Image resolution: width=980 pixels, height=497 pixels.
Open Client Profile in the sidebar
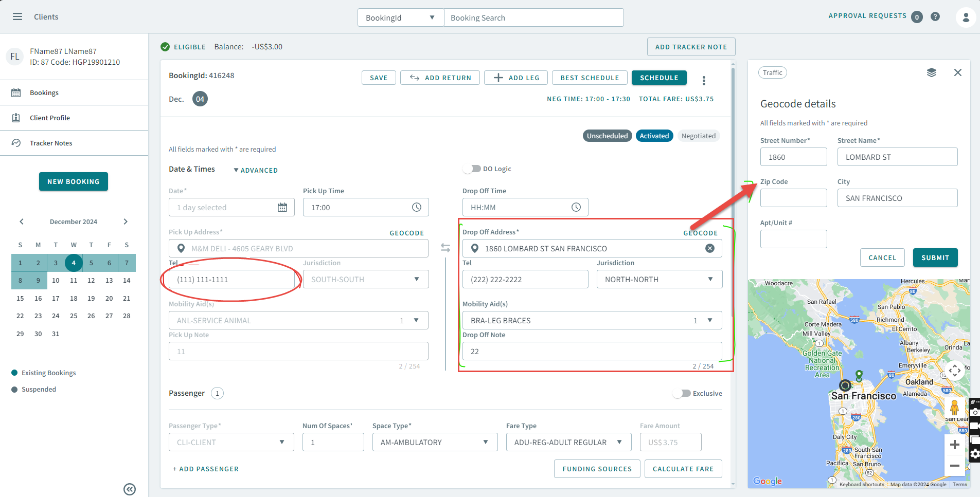[50, 118]
